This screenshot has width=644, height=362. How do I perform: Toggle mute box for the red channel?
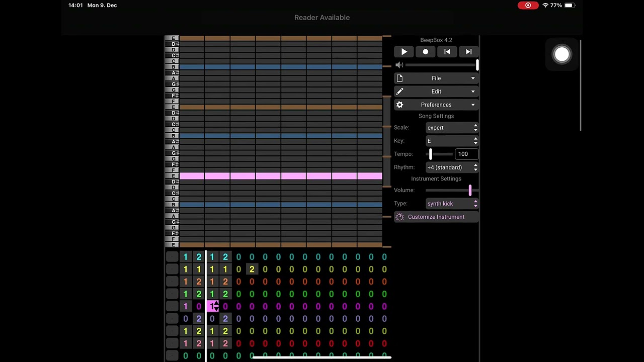[x=172, y=343]
